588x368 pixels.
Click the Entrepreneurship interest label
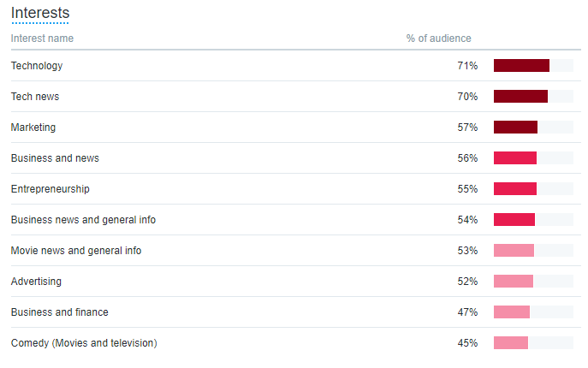(x=50, y=189)
